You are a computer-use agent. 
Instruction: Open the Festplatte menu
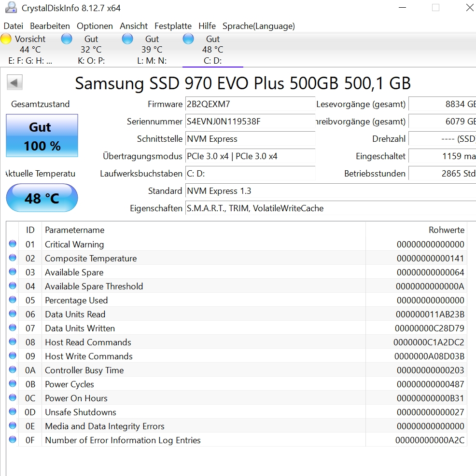point(173,26)
